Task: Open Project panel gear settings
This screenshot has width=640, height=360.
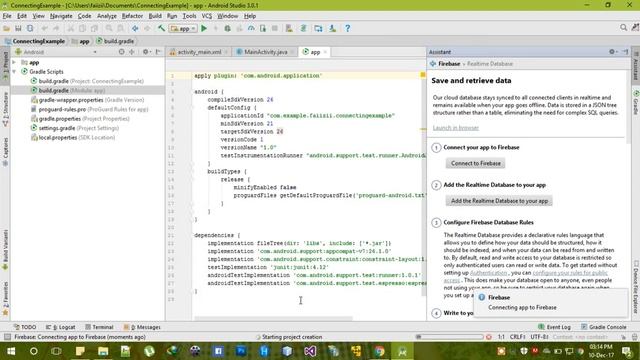Action: (x=146, y=52)
